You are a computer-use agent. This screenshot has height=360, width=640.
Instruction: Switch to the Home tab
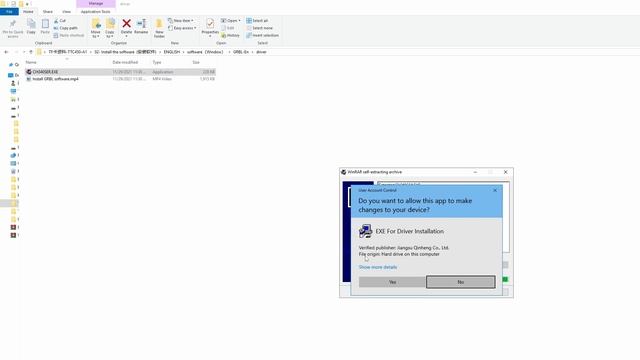point(28,11)
